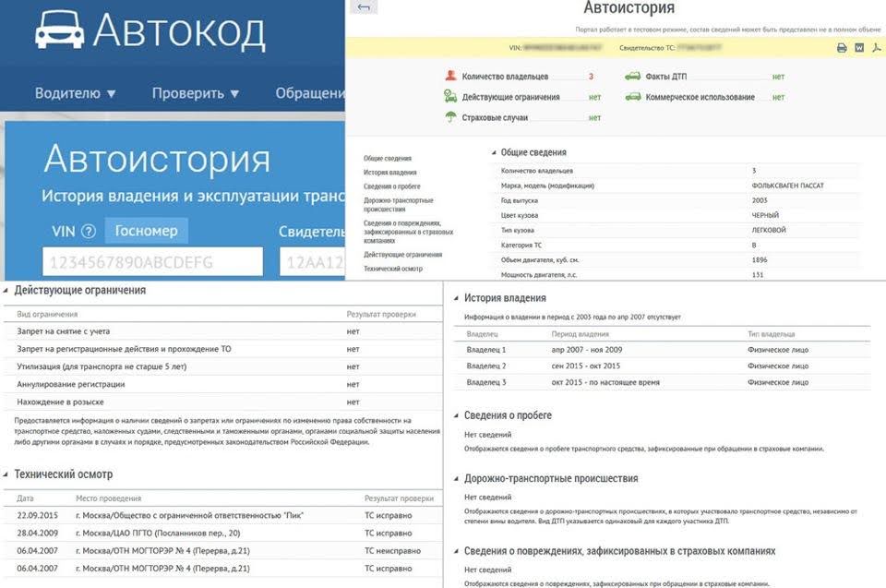Click the Владелец 1 row label
This screenshot has height=588, width=886.
[486, 350]
